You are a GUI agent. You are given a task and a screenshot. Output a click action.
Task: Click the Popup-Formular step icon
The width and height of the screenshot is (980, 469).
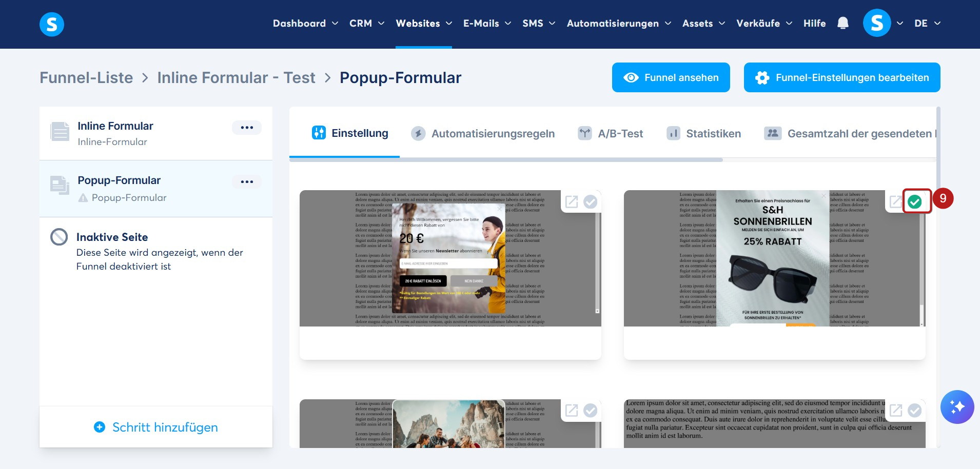(60, 185)
